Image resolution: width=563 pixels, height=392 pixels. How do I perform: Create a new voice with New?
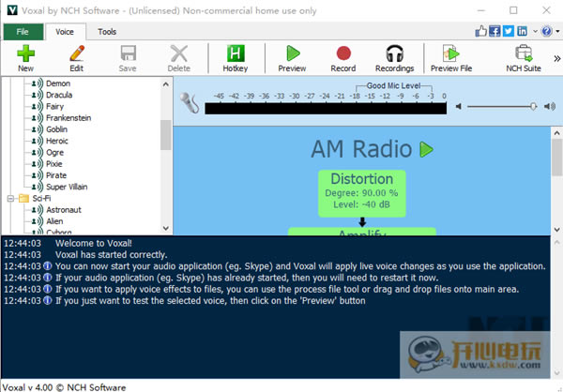pos(26,58)
